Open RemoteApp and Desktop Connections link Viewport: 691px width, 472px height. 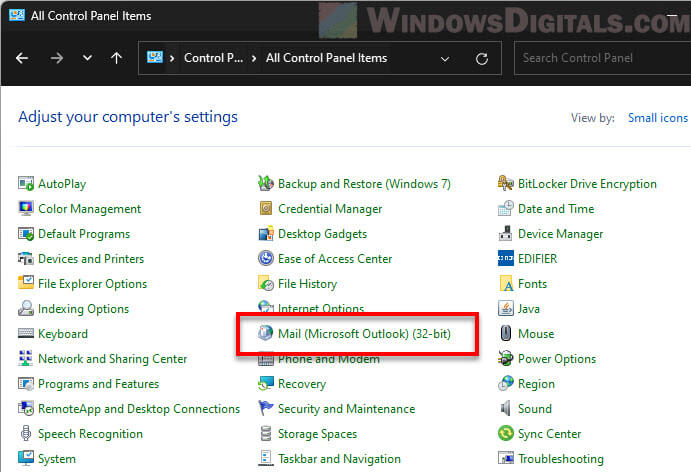[x=139, y=409]
